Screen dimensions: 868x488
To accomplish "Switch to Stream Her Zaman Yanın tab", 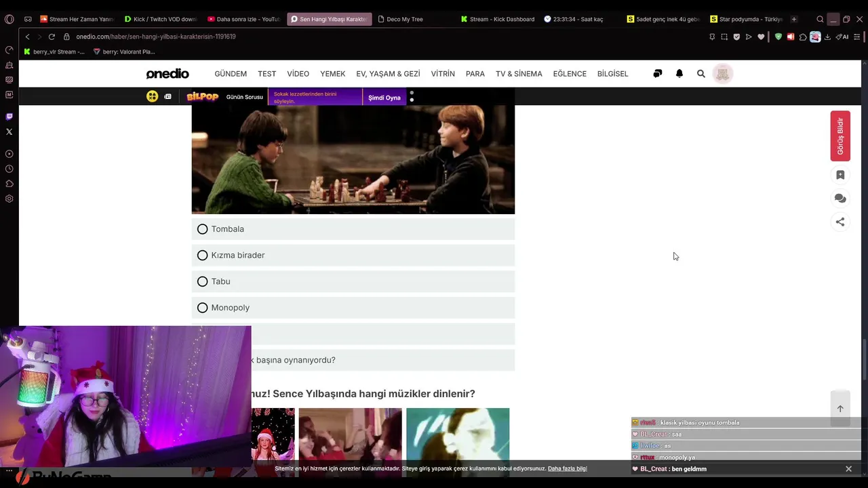I will [77, 19].
